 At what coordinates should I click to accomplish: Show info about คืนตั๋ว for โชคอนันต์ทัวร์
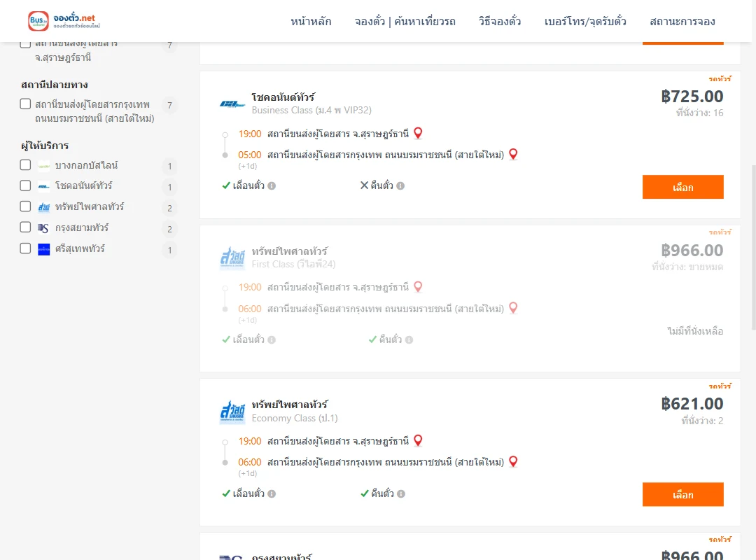click(400, 185)
